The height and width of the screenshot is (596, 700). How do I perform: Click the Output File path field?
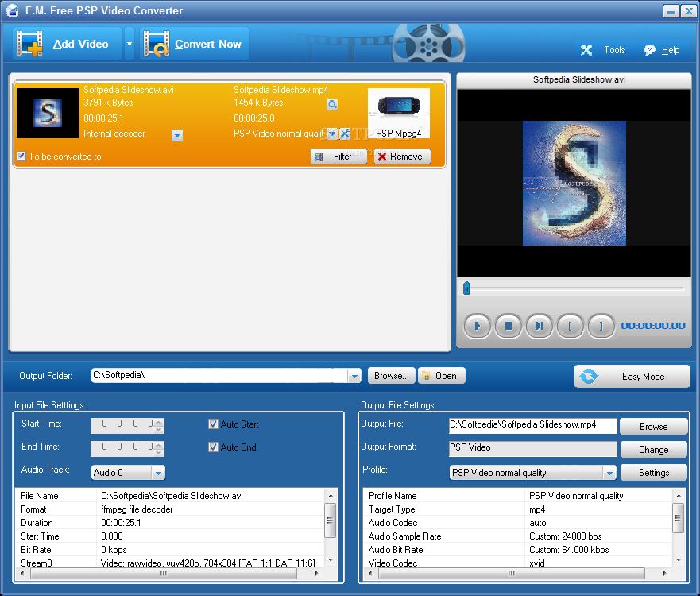532,425
